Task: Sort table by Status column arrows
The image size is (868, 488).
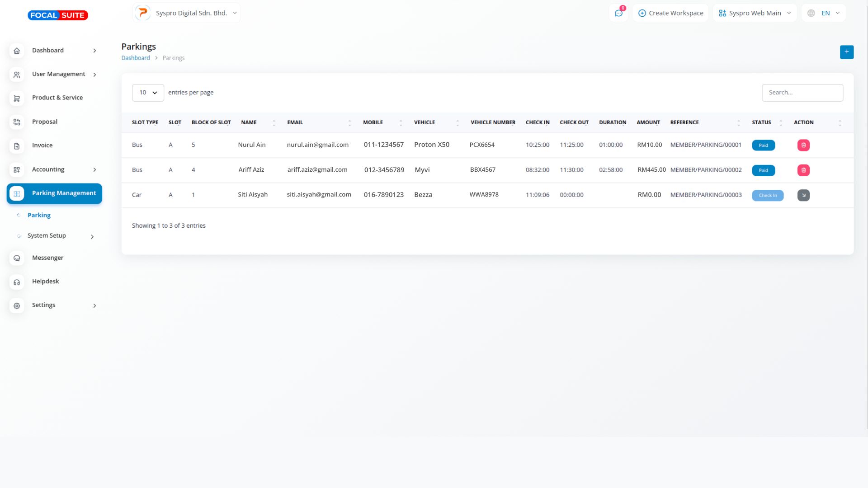Action: [781, 122]
